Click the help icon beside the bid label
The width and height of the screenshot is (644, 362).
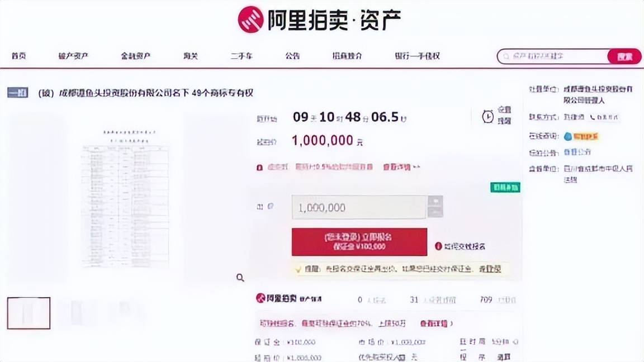[270, 207]
